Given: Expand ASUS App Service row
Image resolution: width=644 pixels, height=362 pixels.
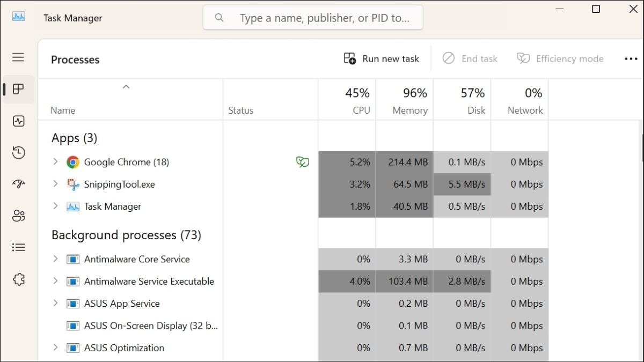Looking at the screenshot, I should (x=55, y=303).
